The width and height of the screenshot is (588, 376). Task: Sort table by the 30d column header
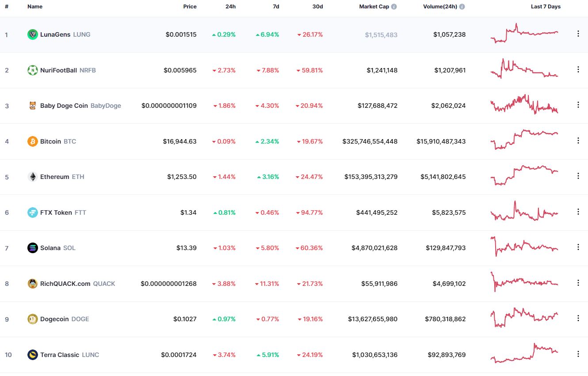coord(317,7)
